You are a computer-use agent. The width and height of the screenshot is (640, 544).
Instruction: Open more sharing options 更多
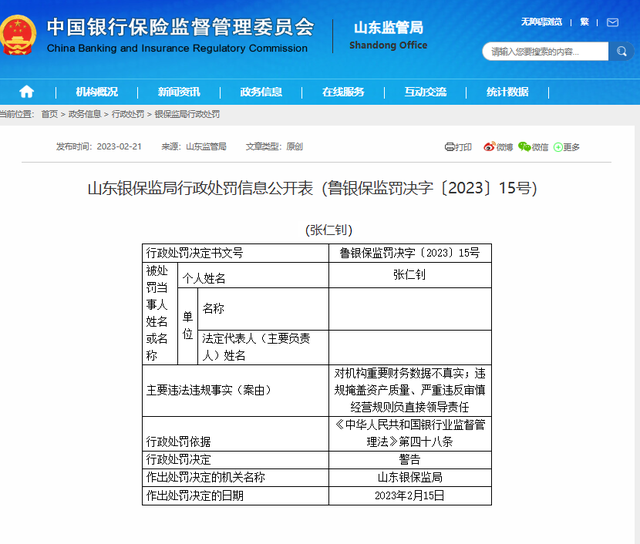pos(567,147)
